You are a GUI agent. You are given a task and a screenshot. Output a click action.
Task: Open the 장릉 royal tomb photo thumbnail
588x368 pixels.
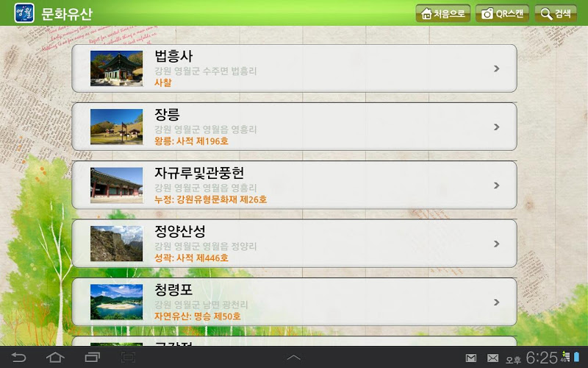coord(117,127)
